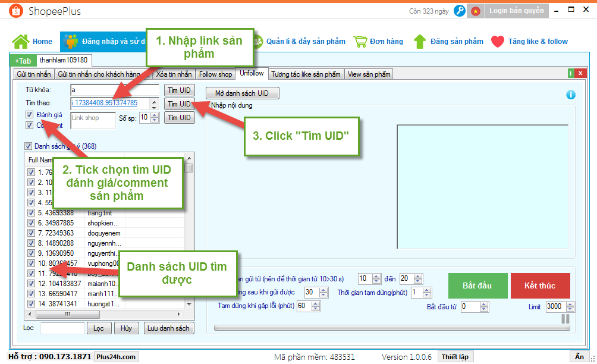Screen dimensions: 597x364
Task: Toggle the Đánh giá checkbox
Action: [x=30, y=114]
